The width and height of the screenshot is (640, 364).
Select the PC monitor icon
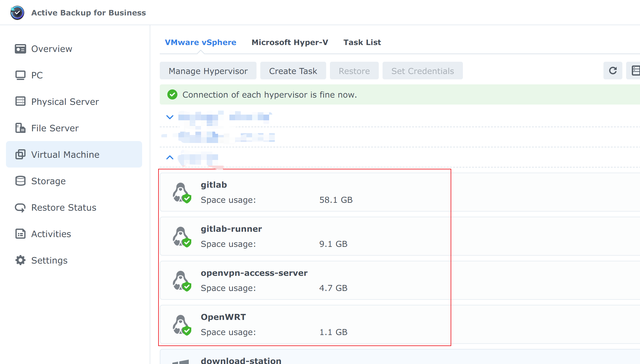tap(20, 75)
